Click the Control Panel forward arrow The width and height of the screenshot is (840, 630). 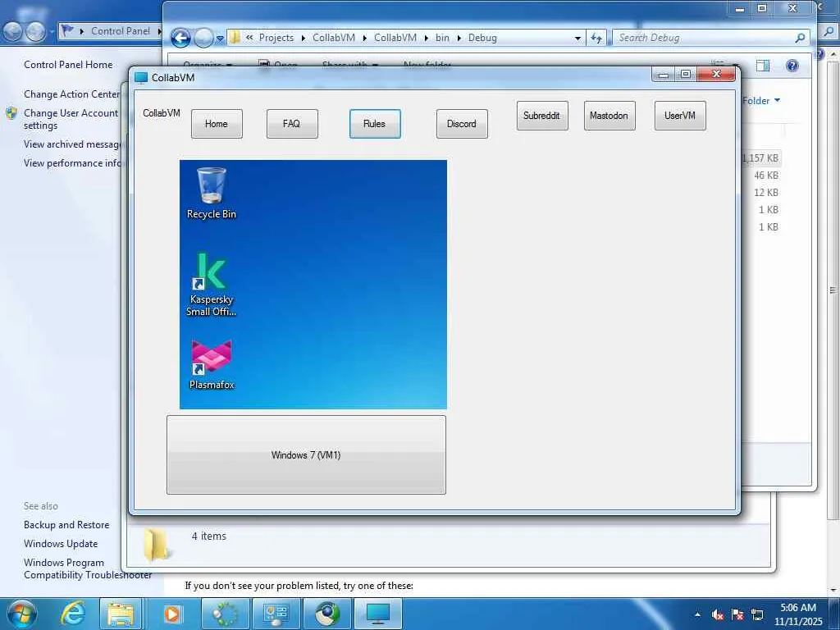tap(36, 32)
